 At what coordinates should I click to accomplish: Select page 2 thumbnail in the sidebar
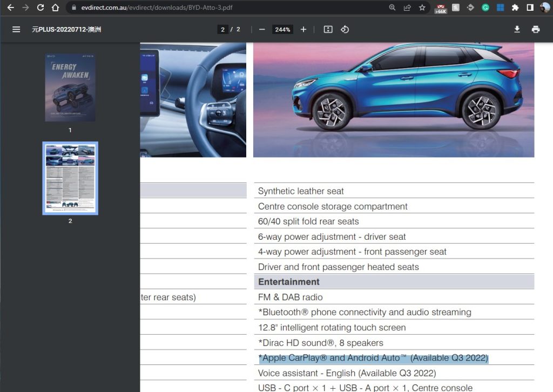tap(70, 178)
